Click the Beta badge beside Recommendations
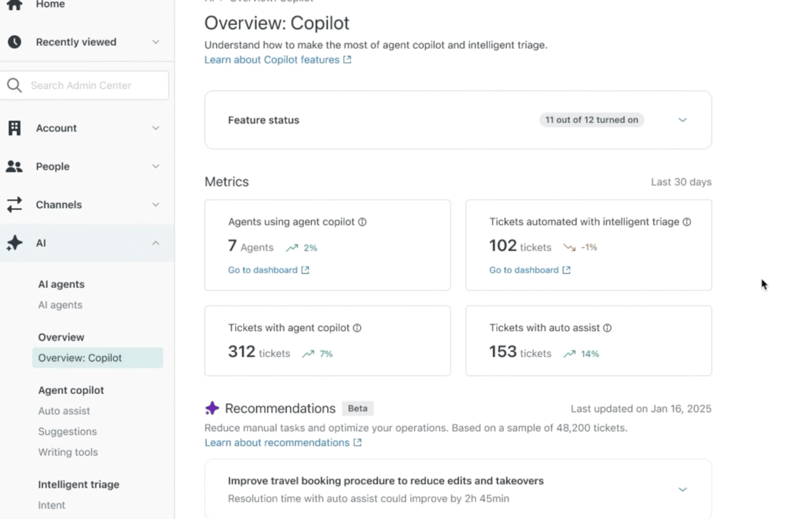 (x=358, y=408)
